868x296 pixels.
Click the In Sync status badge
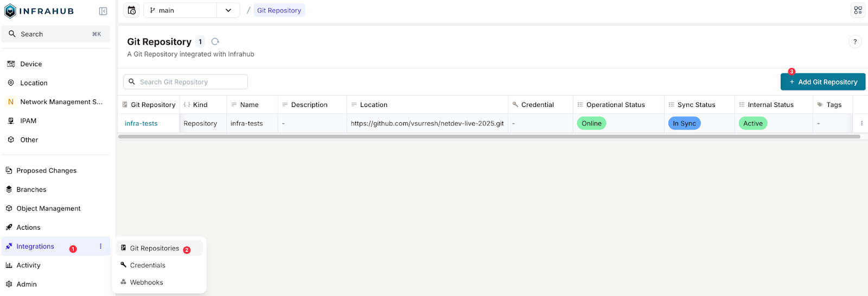pos(684,124)
